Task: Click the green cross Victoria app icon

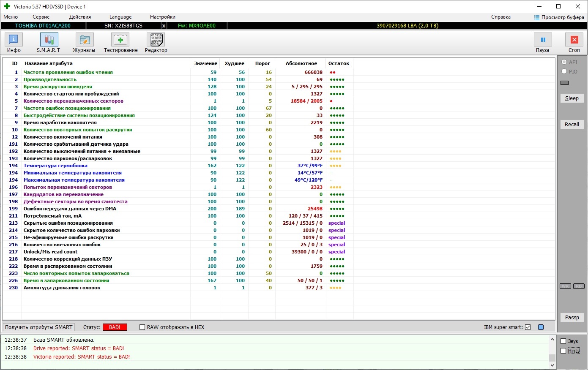Action: 7,6
